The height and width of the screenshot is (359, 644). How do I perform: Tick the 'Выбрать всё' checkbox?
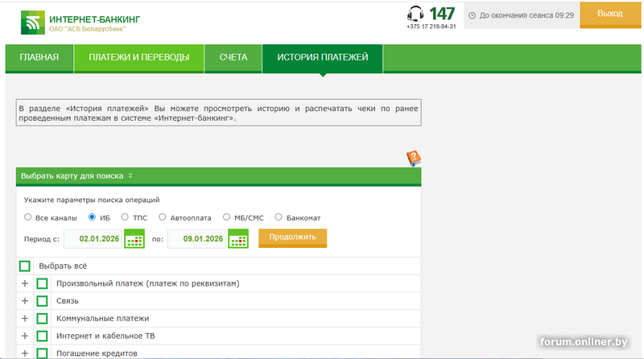click(x=25, y=266)
